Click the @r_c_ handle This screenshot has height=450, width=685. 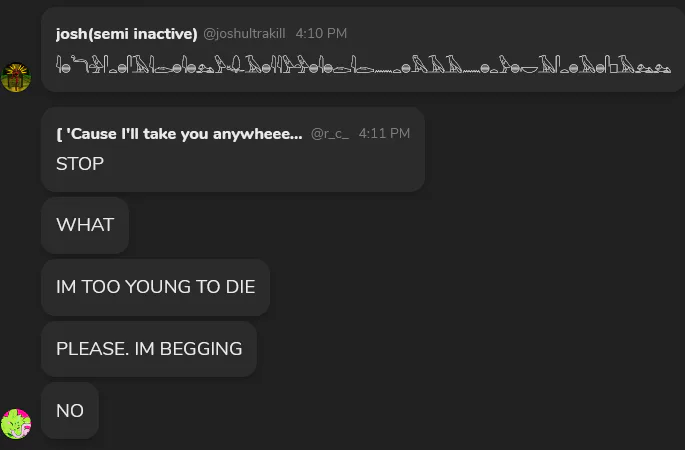click(x=329, y=133)
